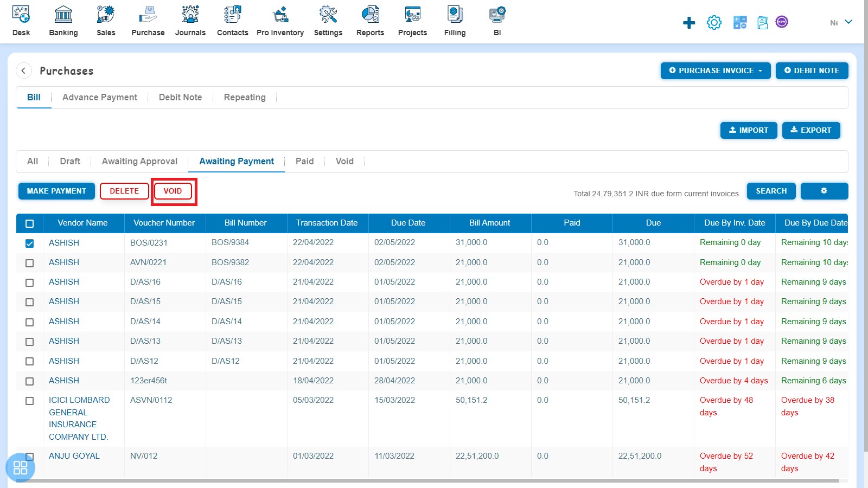Click the Due Date column header

click(x=409, y=223)
